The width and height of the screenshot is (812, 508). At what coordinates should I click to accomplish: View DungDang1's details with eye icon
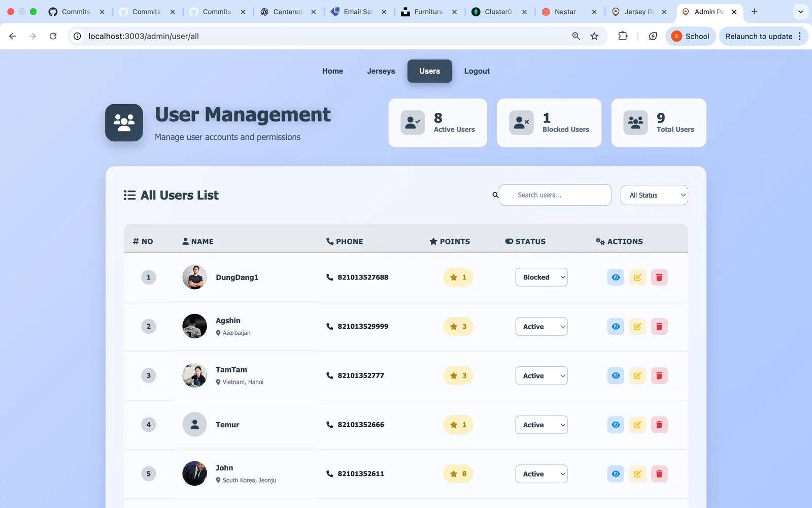(x=616, y=277)
